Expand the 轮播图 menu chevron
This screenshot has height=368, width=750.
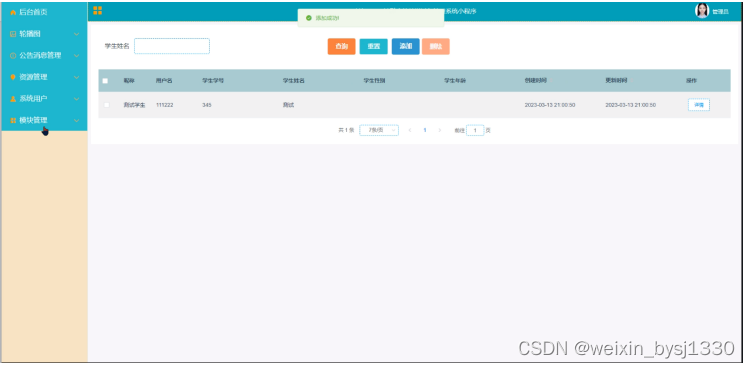point(77,34)
